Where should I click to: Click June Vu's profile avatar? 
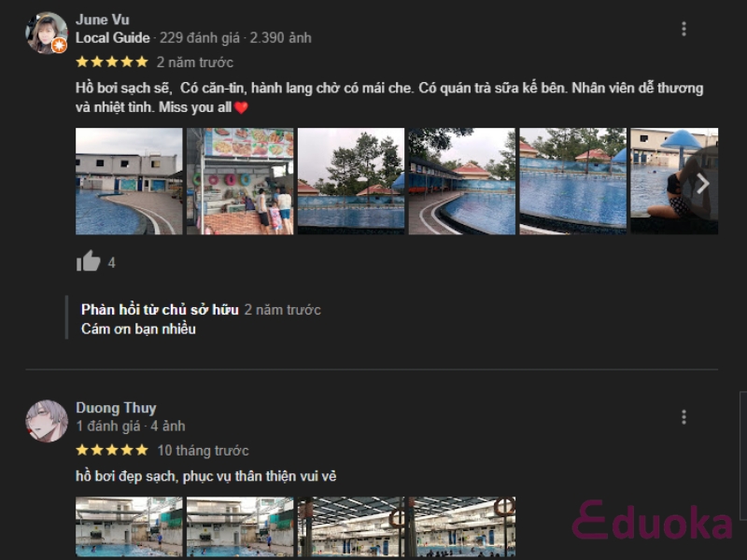click(46, 34)
